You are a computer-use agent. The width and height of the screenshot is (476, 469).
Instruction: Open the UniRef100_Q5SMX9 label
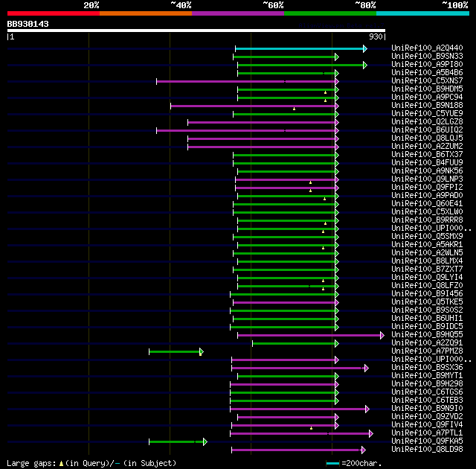[427, 237]
